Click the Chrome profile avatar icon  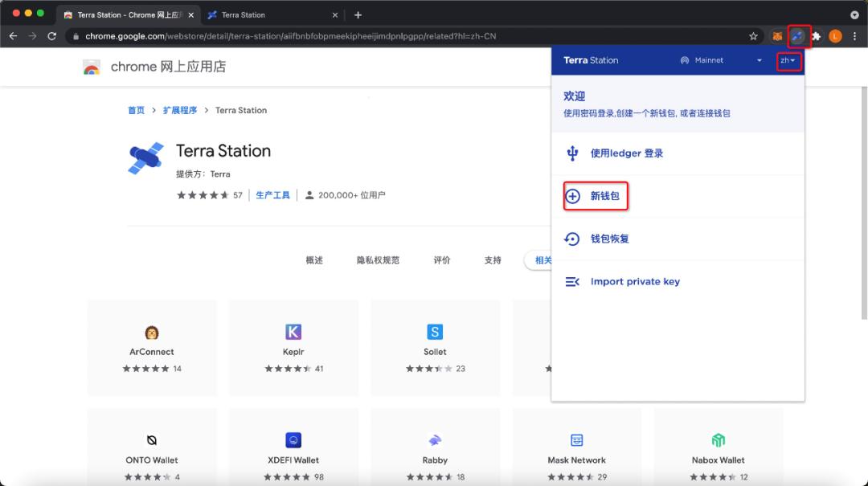834,36
